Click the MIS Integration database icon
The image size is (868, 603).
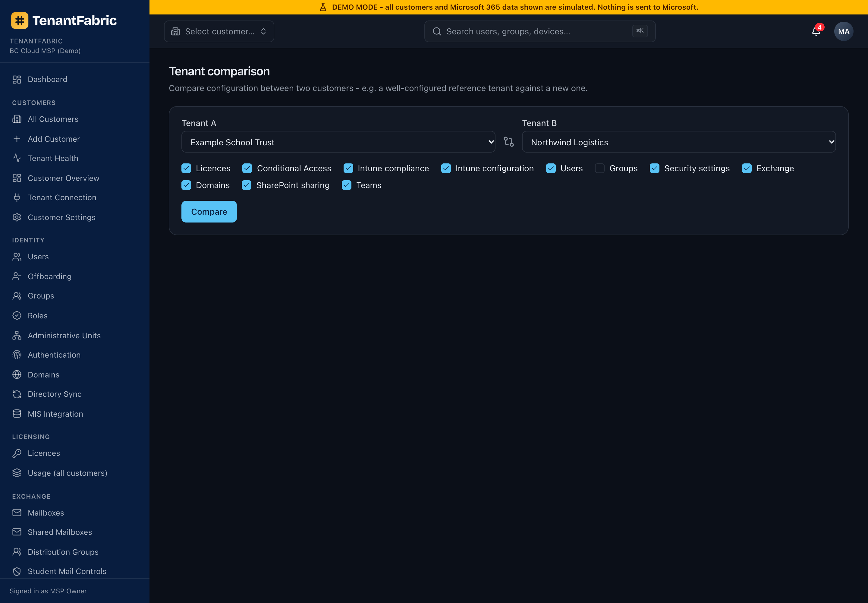tap(17, 414)
